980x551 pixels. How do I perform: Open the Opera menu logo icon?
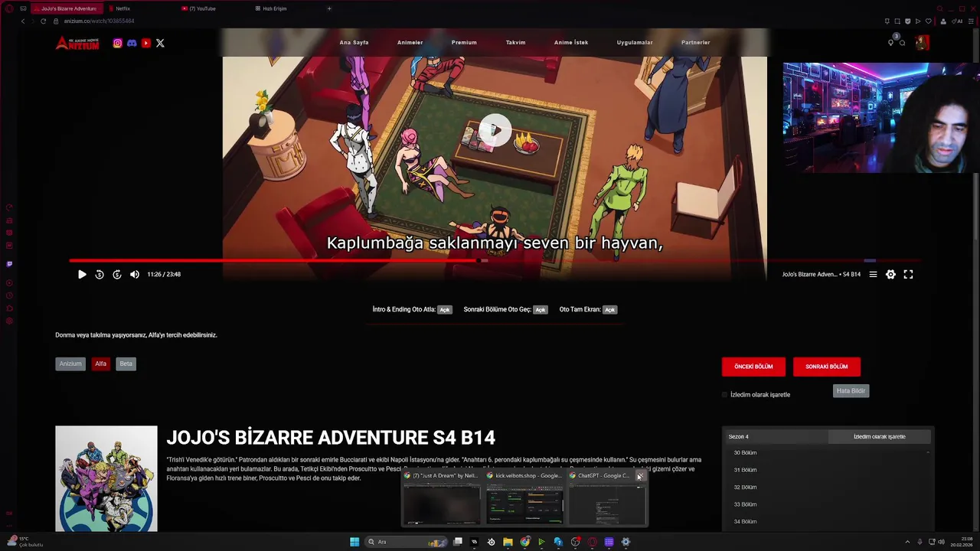pos(9,8)
